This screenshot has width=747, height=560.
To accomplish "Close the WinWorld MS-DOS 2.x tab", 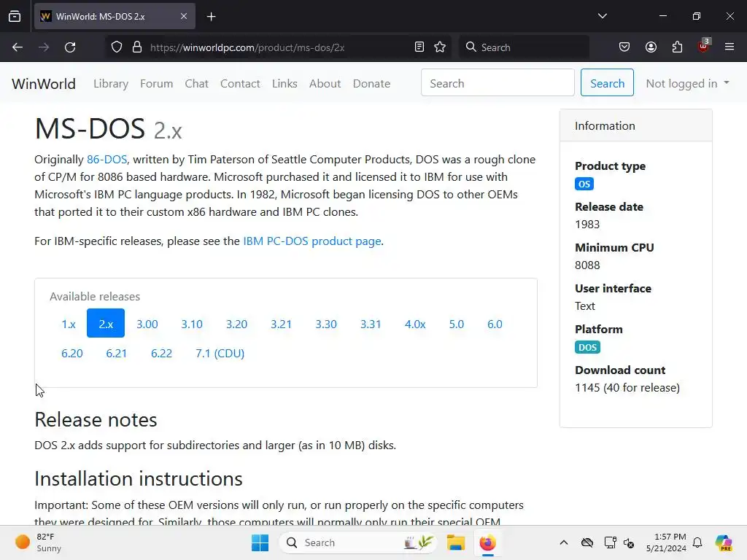I will (x=184, y=16).
